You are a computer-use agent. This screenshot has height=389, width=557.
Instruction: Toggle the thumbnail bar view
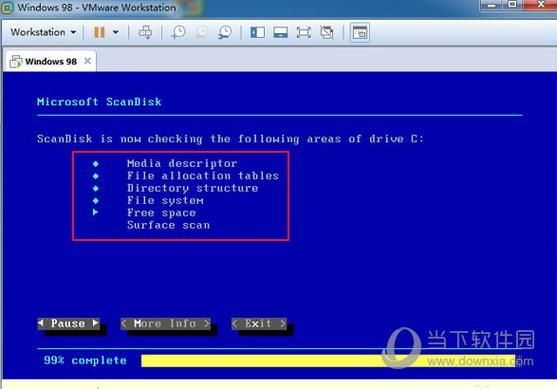coord(281,32)
